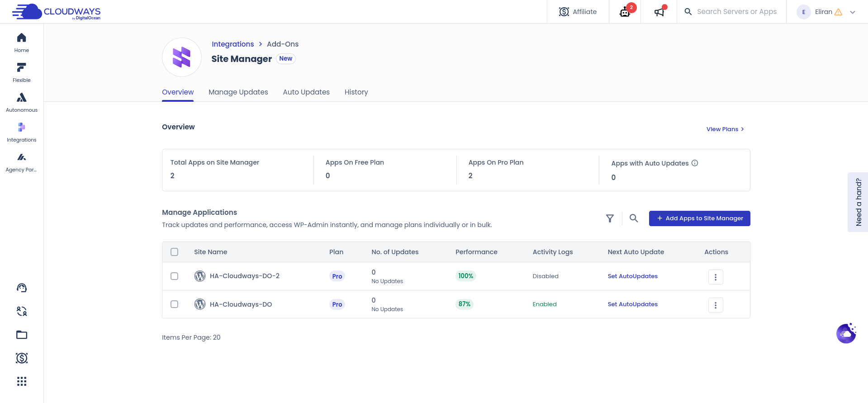The height and width of the screenshot is (403, 868).
Task: Click the Next Auto Update column header
Action: click(636, 252)
